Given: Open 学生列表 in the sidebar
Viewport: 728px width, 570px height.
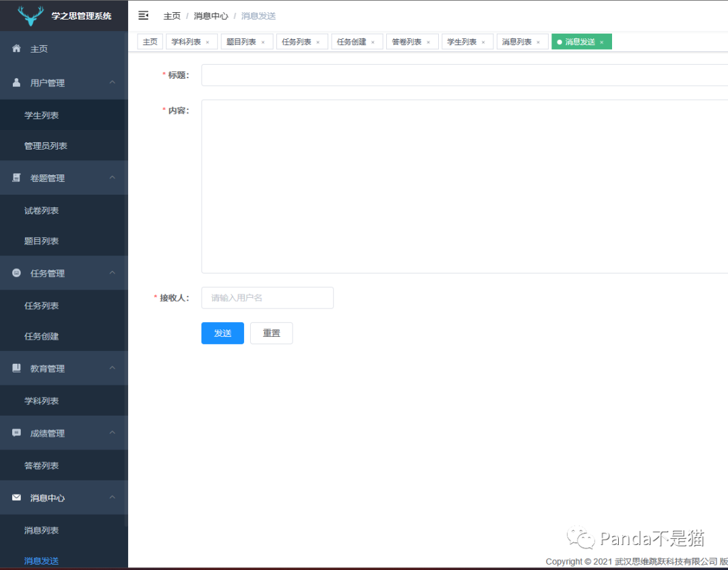Looking at the screenshot, I should [64, 115].
